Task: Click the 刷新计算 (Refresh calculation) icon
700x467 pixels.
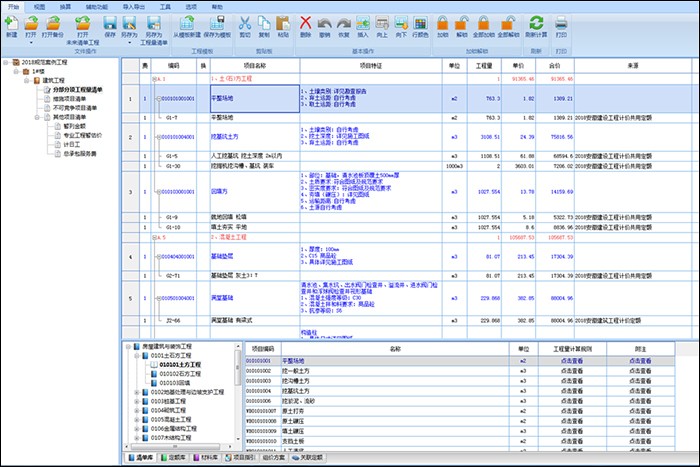Action: [534, 24]
